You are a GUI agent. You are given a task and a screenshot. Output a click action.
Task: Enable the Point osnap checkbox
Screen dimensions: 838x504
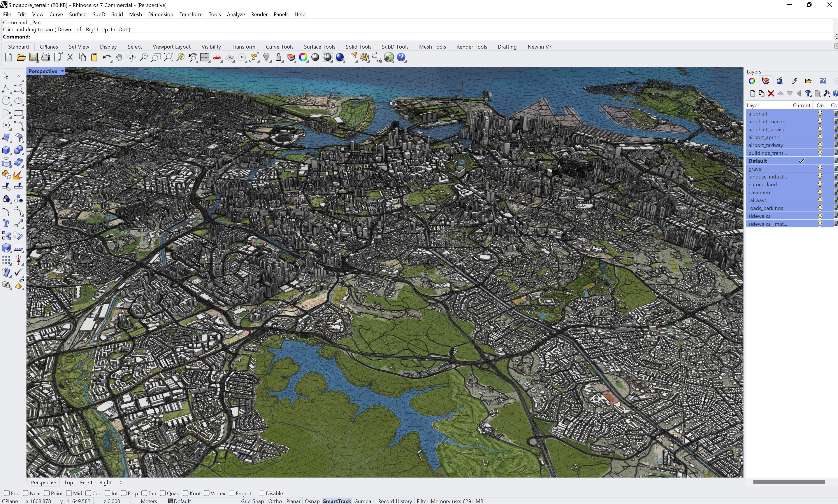pyautogui.click(x=47, y=493)
